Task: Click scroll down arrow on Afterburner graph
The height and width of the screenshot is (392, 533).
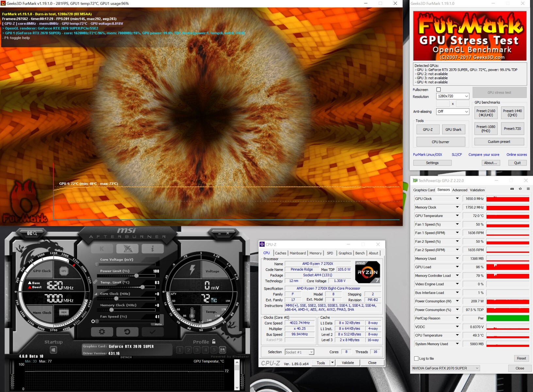Action: [x=237, y=388]
